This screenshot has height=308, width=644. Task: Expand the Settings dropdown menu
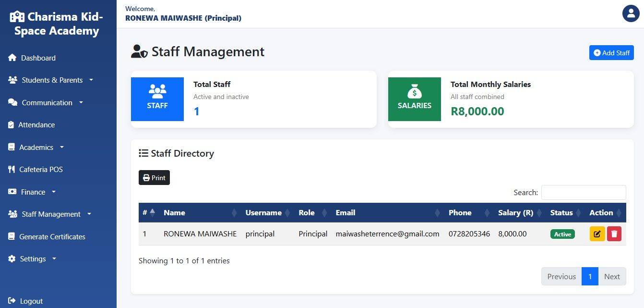coord(32,259)
